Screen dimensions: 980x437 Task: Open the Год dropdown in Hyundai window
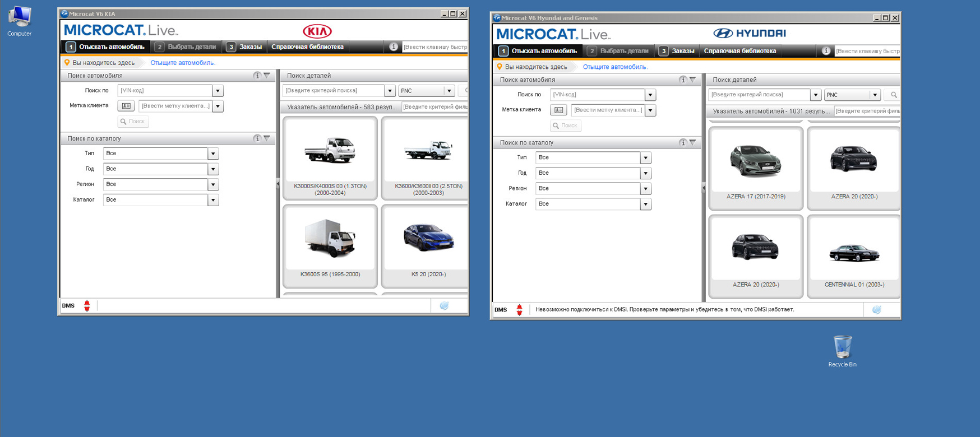pos(645,173)
